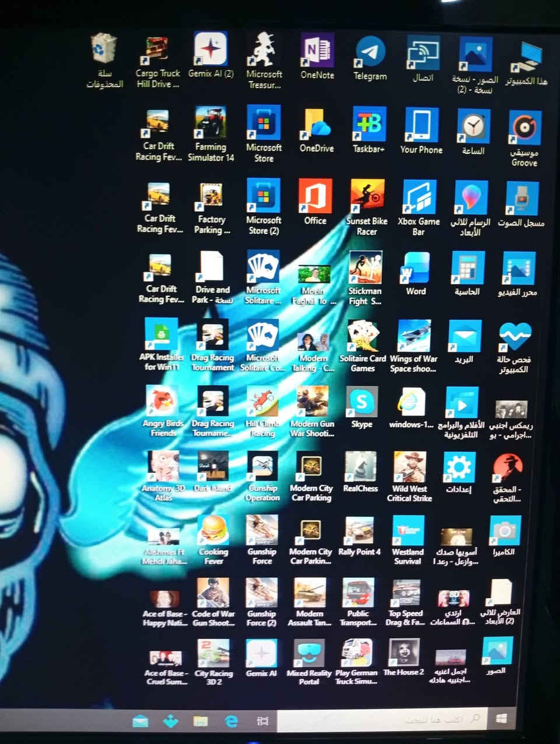
Task: Select the Sunset Bike Racer icon
Action: tap(367, 197)
